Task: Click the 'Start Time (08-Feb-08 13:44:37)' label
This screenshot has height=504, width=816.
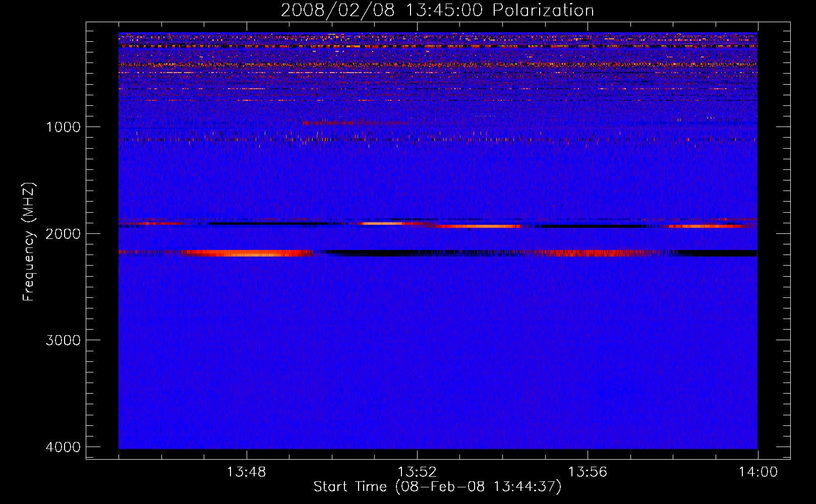Action: [437, 487]
